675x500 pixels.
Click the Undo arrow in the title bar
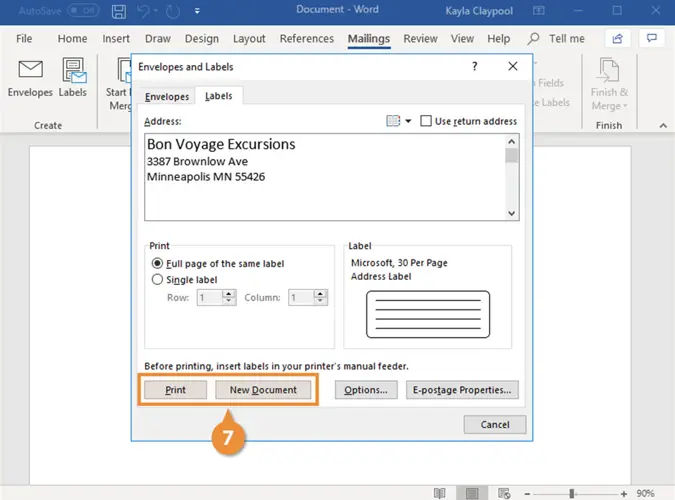point(143,11)
